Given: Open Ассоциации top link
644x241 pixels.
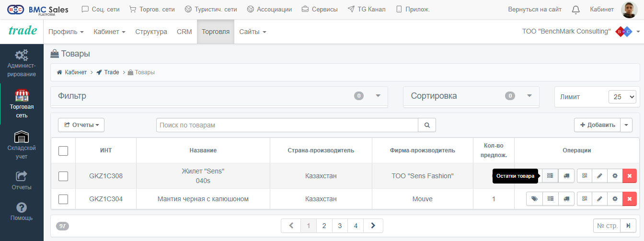Looking at the screenshot, I should pyautogui.click(x=269, y=9).
